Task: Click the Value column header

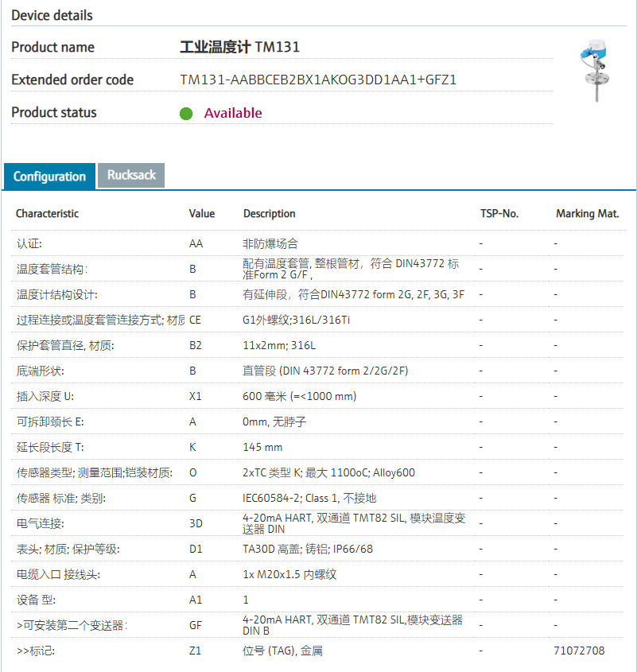Action: coord(202,214)
